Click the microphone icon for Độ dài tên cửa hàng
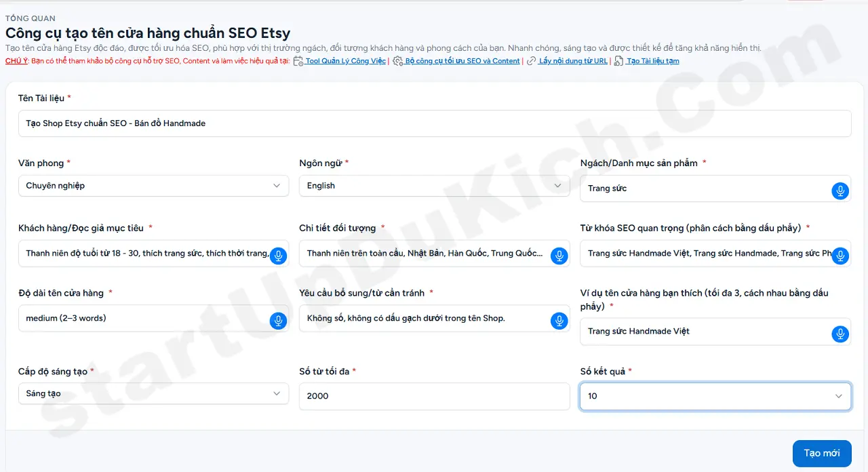Viewport: 868px width, 472px height. [278, 321]
